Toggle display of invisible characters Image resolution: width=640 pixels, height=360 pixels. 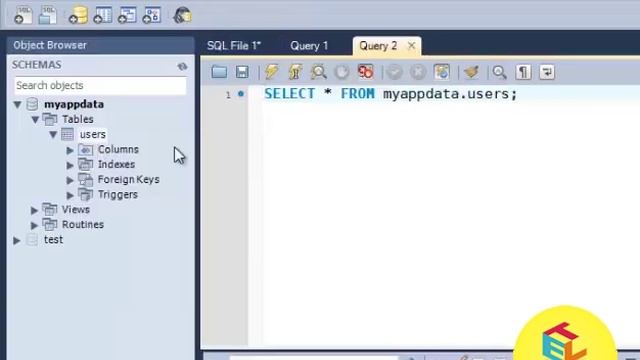523,72
